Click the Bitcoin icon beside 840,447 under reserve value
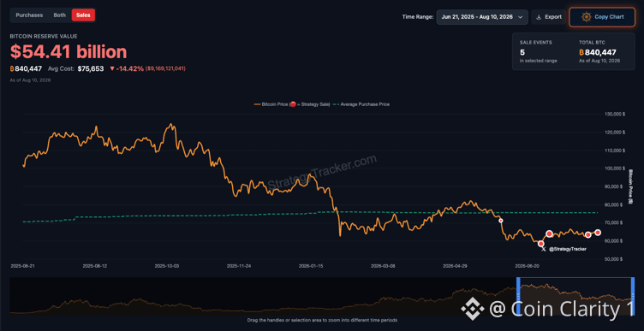 pos(12,68)
